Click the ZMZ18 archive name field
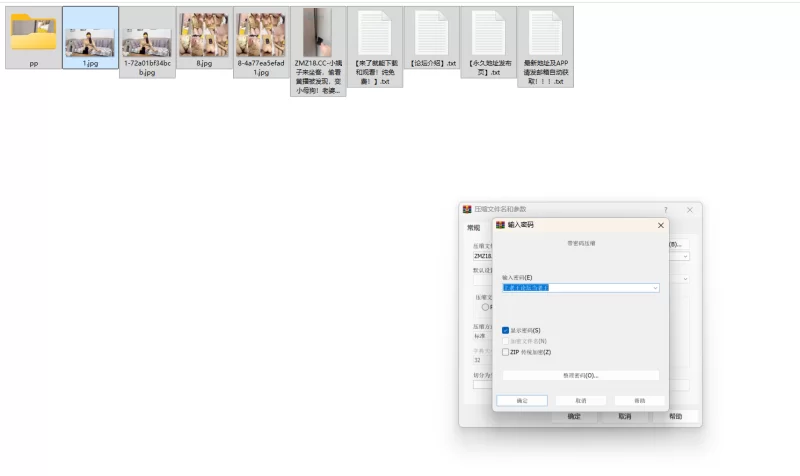Screen dimensions: 800x476 pos(483,256)
